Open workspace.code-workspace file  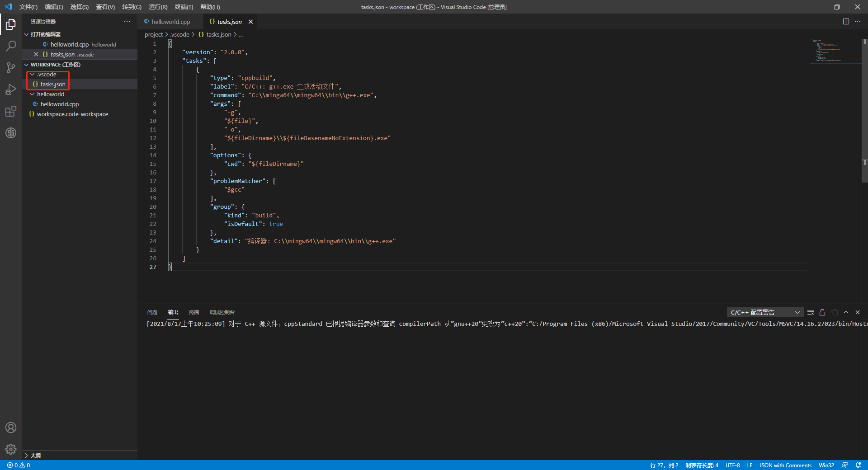pos(80,114)
